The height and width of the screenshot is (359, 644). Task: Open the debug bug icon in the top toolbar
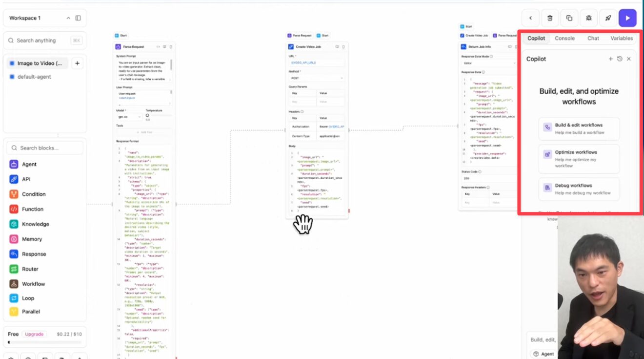589,18
